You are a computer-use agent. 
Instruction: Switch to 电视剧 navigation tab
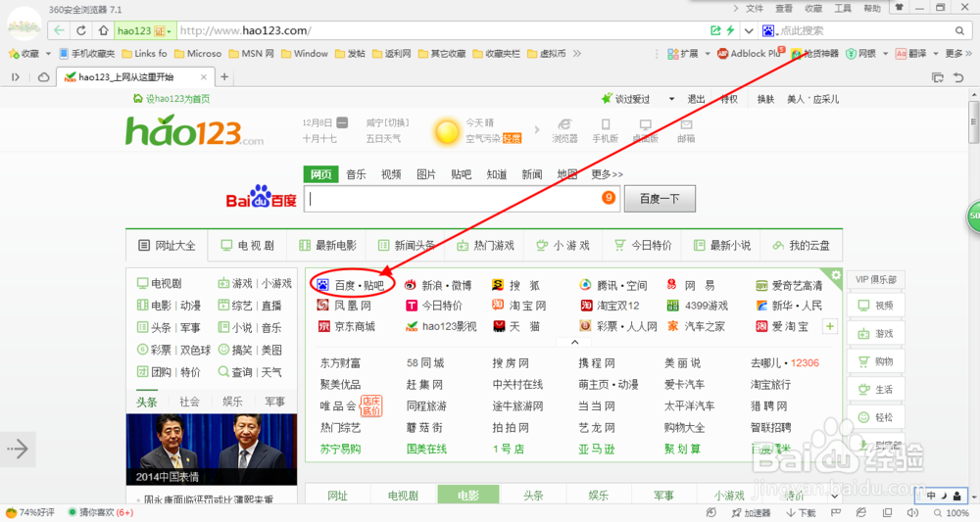click(248, 246)
